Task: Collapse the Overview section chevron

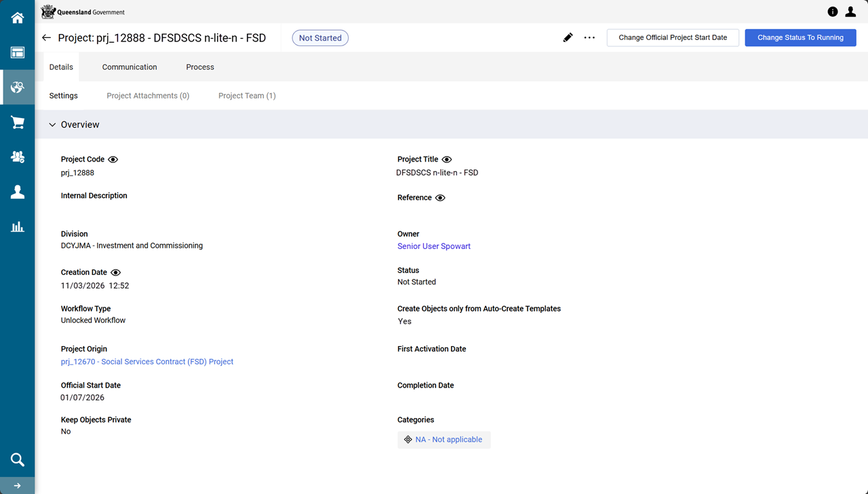Action: click(x=52, y=125)
